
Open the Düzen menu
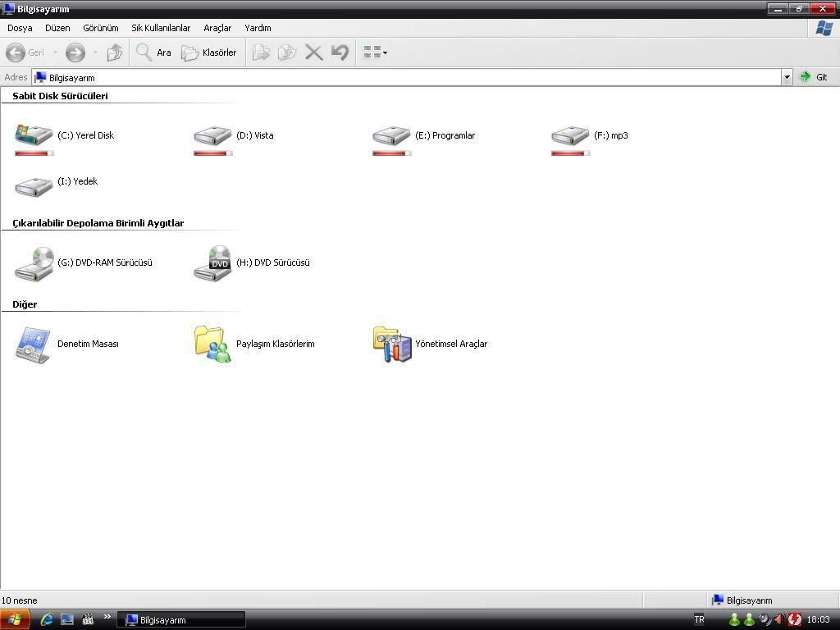click(x=57, y=28)
